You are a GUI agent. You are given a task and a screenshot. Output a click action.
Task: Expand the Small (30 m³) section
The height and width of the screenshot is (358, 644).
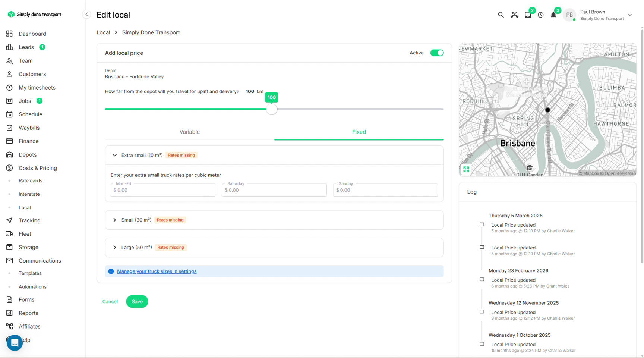point(115,220)
